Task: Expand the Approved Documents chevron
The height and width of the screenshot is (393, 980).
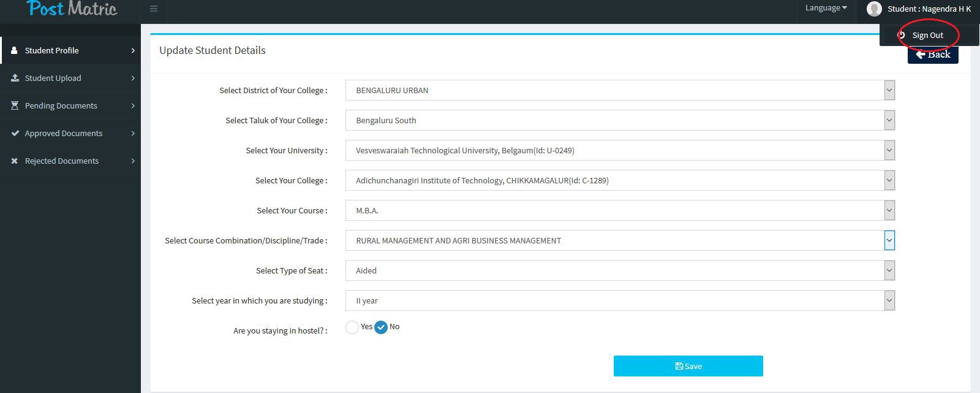Action: pos(133,133)
